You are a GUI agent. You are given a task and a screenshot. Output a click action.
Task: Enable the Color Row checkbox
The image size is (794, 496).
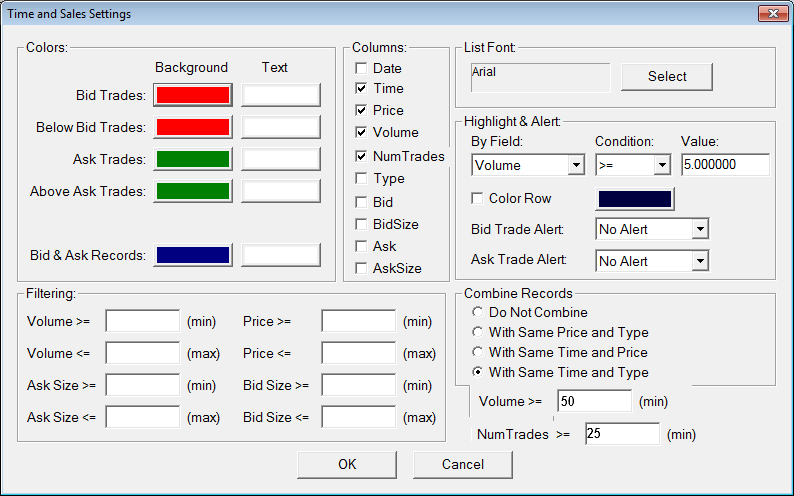tap(477, 198)
